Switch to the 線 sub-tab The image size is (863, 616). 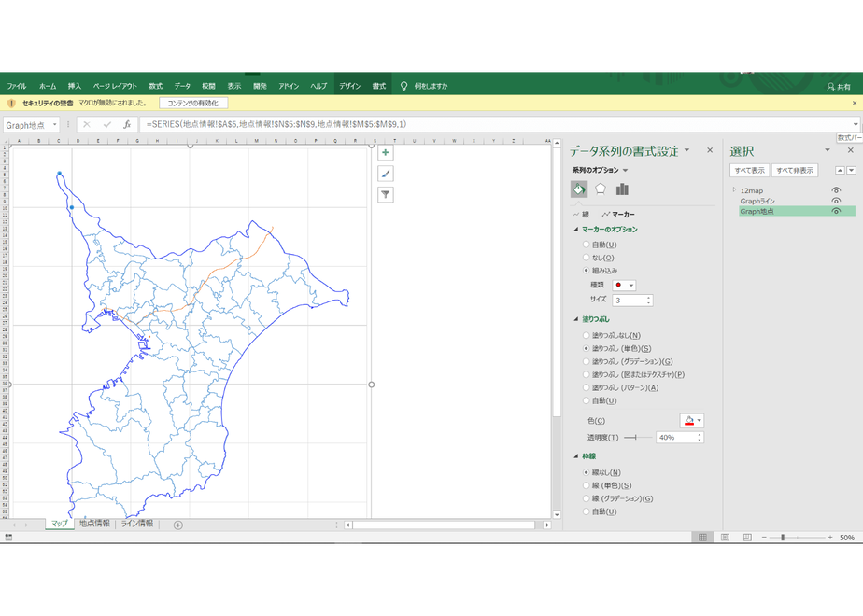click(x=581, y=215)
